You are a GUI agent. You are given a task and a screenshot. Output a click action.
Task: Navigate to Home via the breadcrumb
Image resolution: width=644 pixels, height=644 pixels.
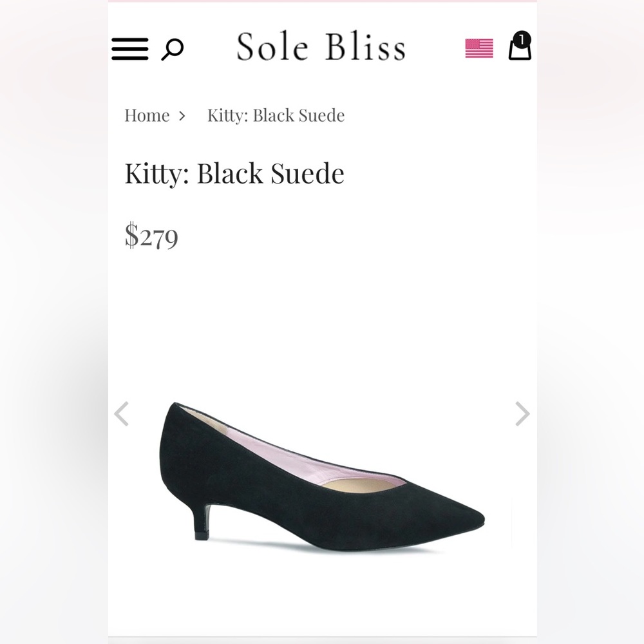(x=147, y=115)
